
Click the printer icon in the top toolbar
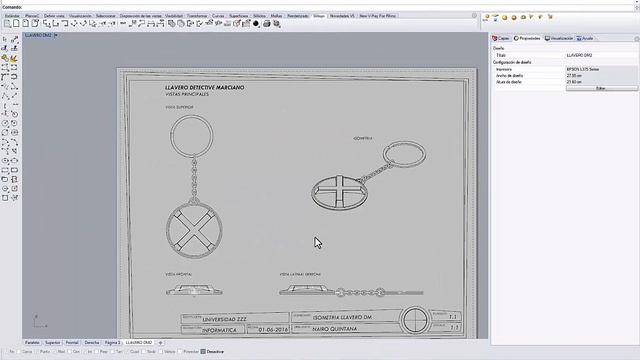(267, 24)
